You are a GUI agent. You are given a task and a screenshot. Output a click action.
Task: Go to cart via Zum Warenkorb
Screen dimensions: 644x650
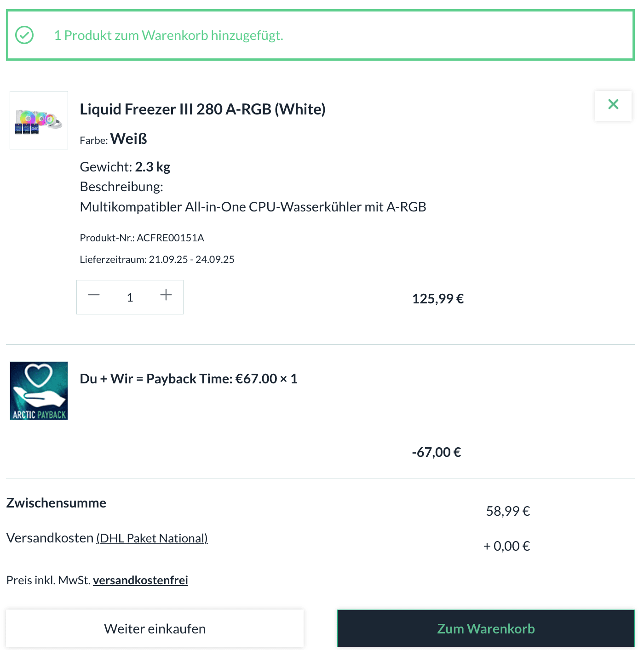tap(486, 628)
